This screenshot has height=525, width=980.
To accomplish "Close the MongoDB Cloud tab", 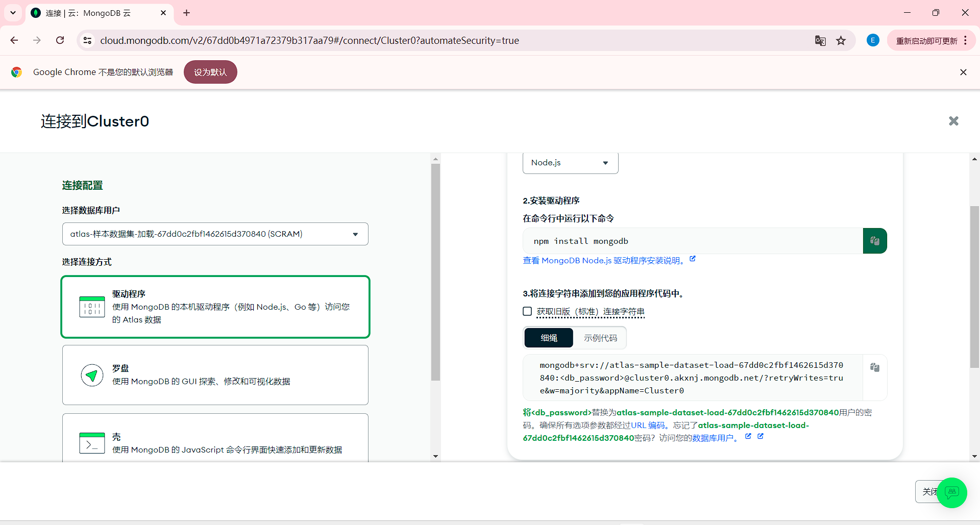I will coord(163,13).
